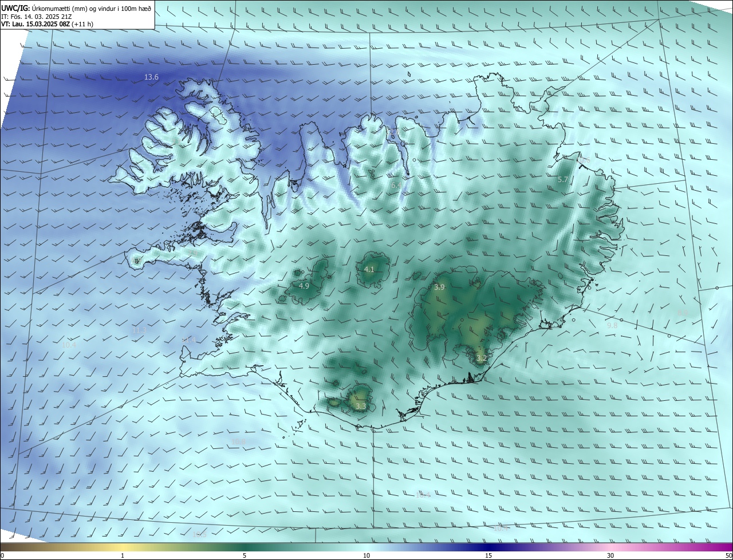The image size is (733, 560).
Task: Click the 10.8 value label
Action: pos(239,441)
